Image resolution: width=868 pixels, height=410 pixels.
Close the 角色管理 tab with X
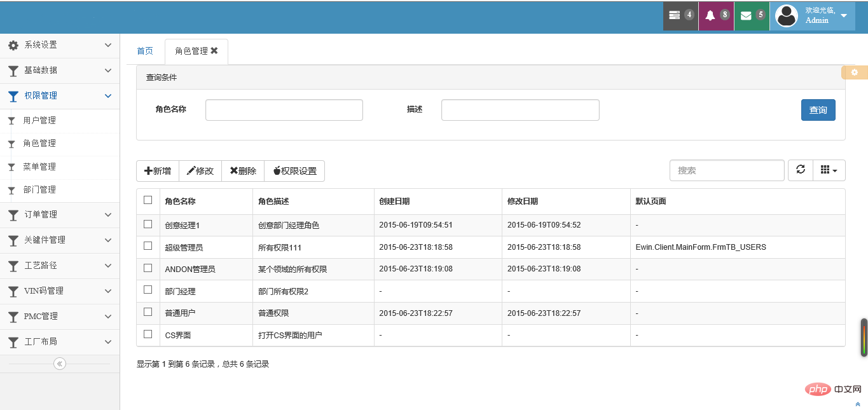214,51
